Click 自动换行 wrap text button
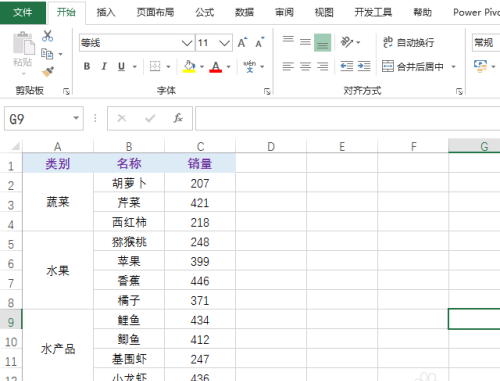Image resolution: width=500 pixels, height=381 pixels. (x=408, y=42)
